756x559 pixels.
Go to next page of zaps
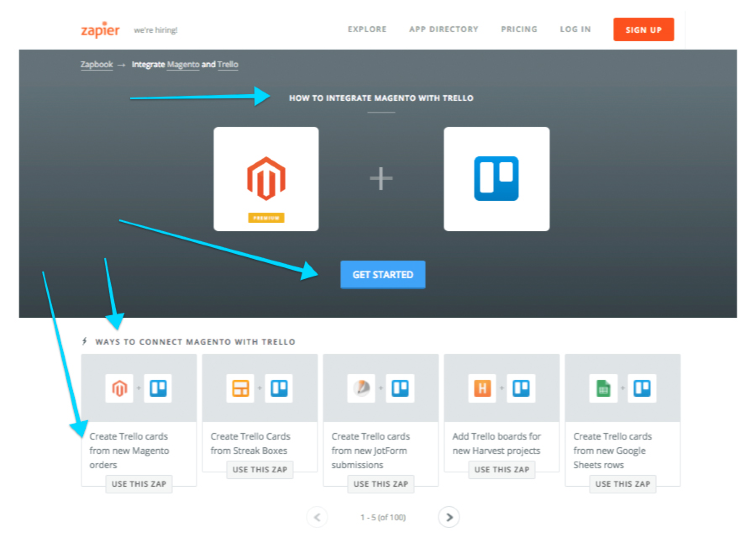[x=449, y=517]
